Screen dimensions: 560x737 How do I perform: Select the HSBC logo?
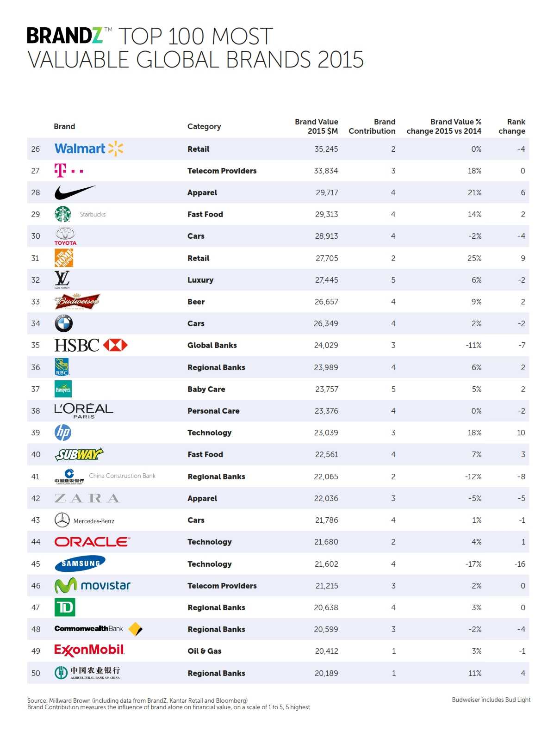(x=91, y=345)
